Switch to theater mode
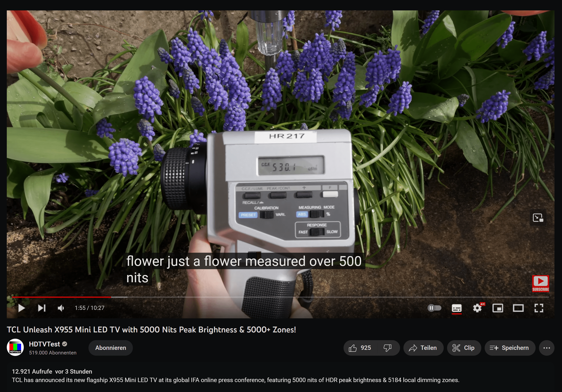The width and height of the screenshot is (562, 392). 518,308
